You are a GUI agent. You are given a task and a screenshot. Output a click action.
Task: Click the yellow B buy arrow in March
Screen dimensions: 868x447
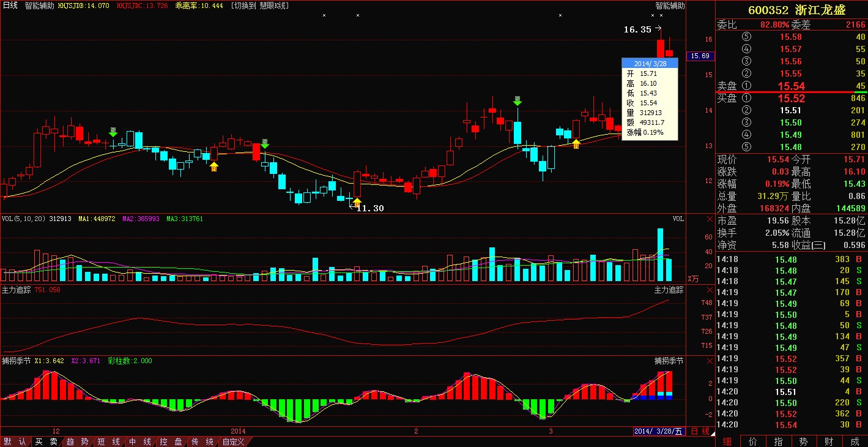tap(576, 144)
